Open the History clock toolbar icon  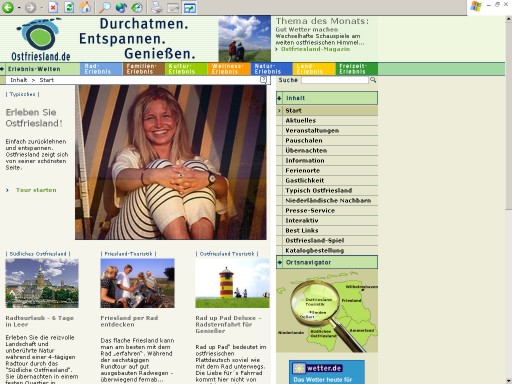[x=137, y=7]
